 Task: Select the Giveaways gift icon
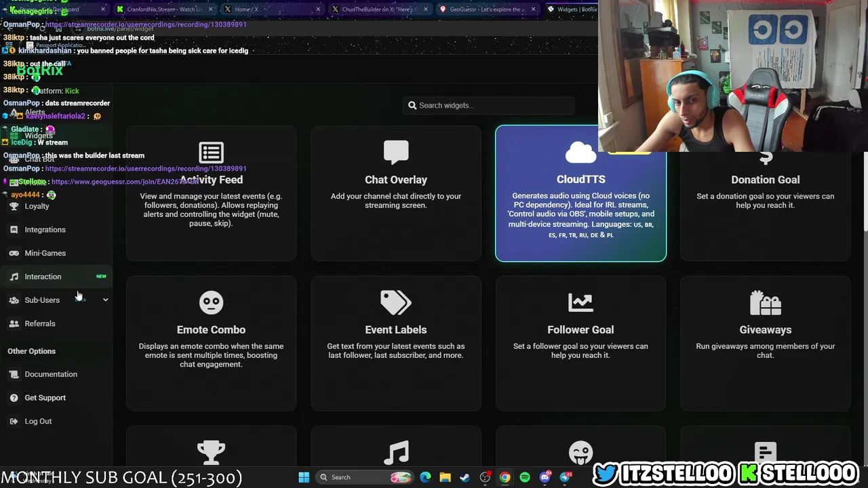click(765, 303)
